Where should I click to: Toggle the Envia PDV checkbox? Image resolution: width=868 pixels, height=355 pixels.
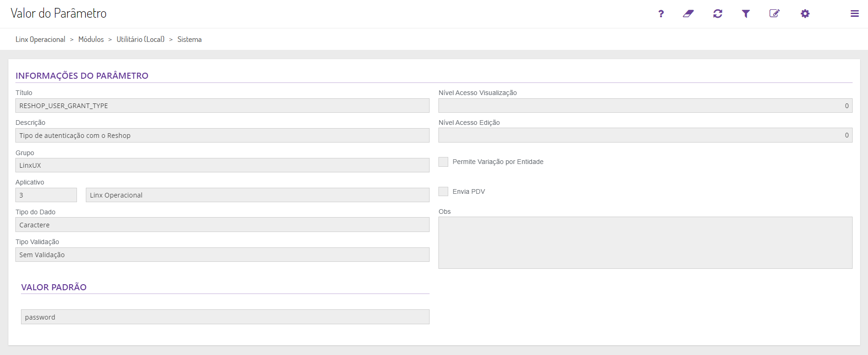point(444,191)
